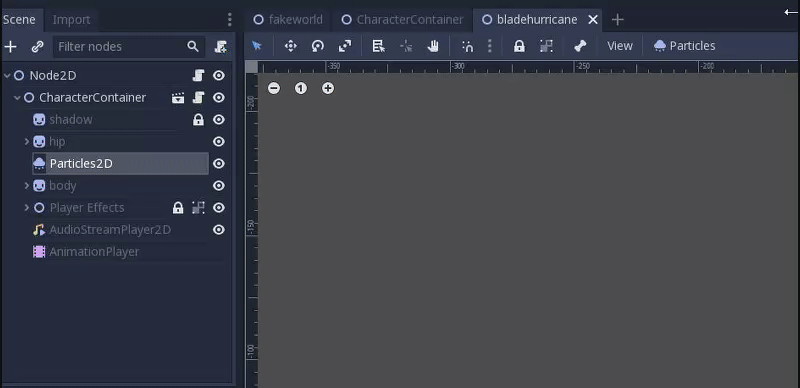This screenshot has width=800, height=388.
Task: Open the snapping options three-dot menu
Action: (490, 46)
